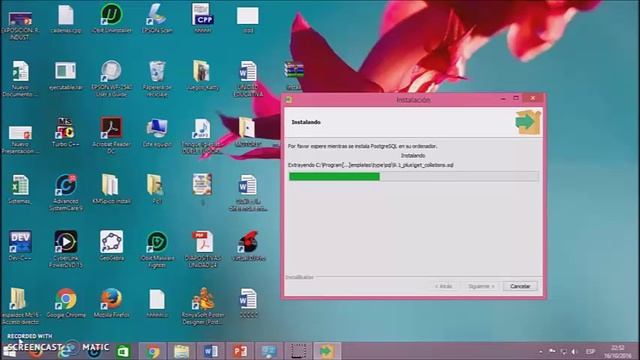The image size is (640, 360).
Task: Select the EXPOSICION presentation file icon
Action: [20, 26]
